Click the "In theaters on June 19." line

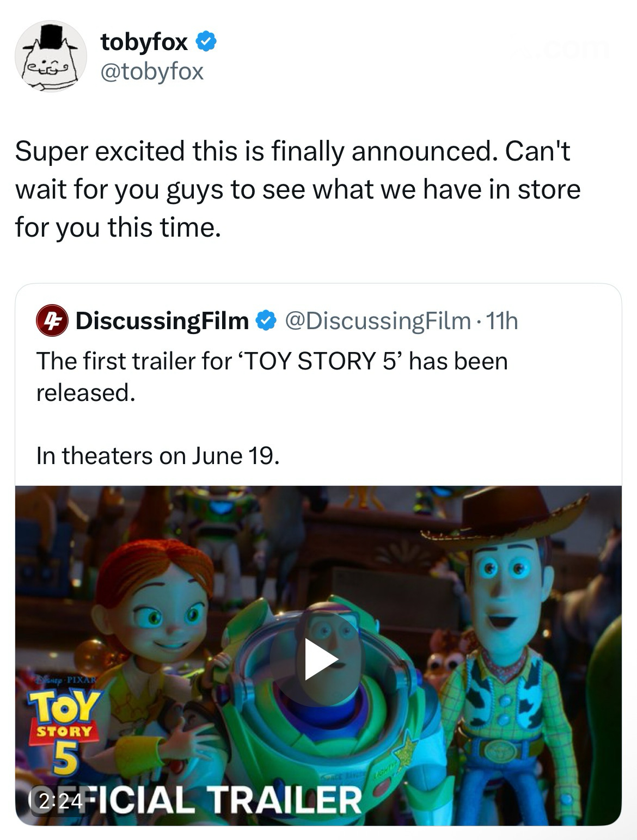pos(158,456)
